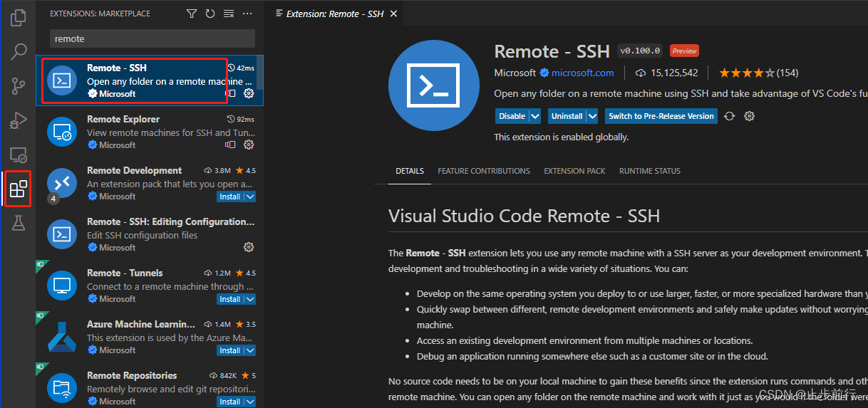Install the Azure Machine Learning extension
The height and width of the screenshot is (408, 868).
click(x=230, y=350)
